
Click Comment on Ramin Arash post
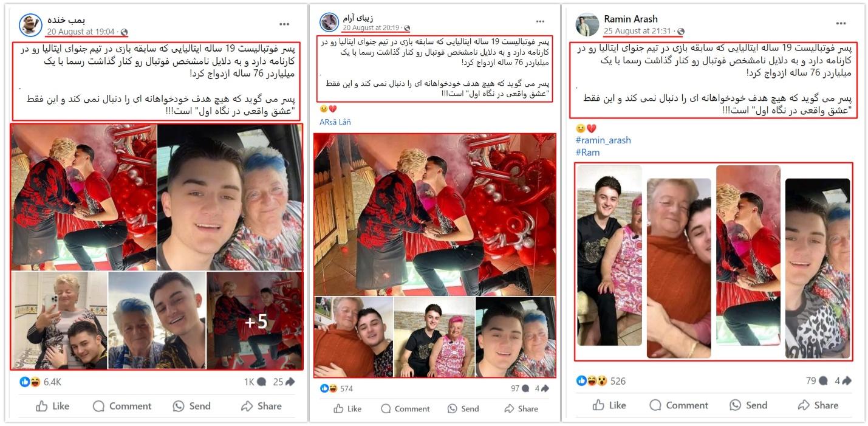click(678, 405)
